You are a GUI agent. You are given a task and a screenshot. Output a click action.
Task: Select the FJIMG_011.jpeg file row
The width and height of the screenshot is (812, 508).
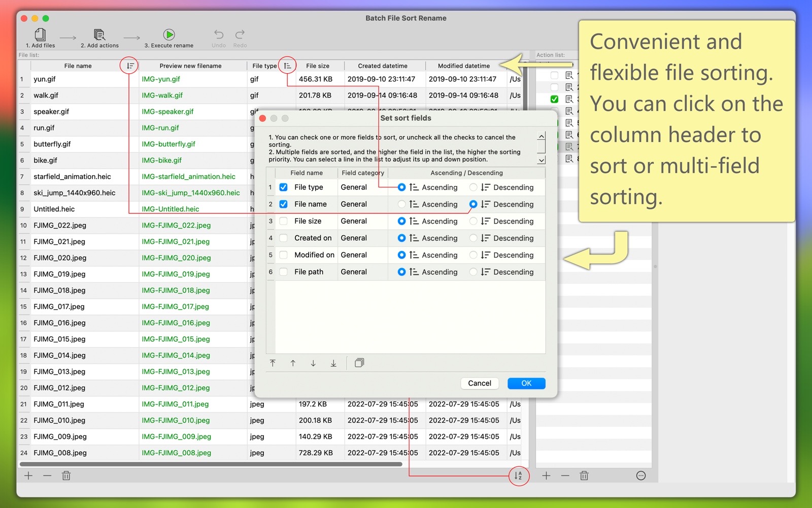coord(59,404)
